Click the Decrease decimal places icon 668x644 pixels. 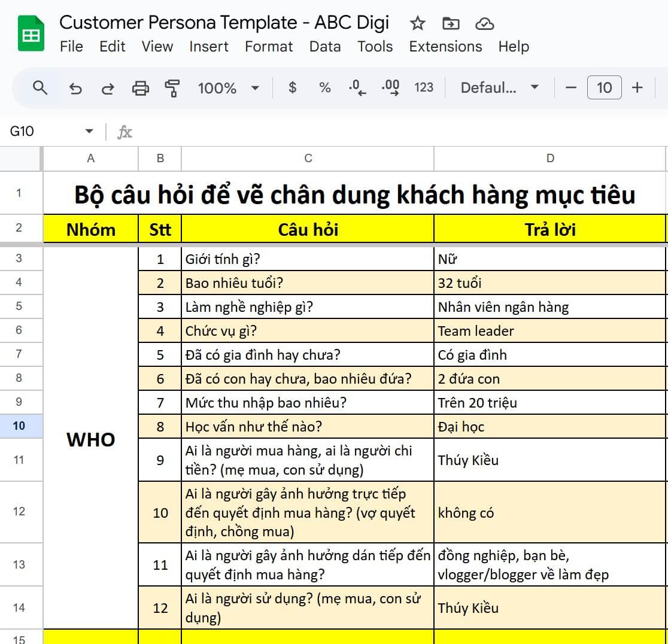pyautogui.click(x=357, y=87)
